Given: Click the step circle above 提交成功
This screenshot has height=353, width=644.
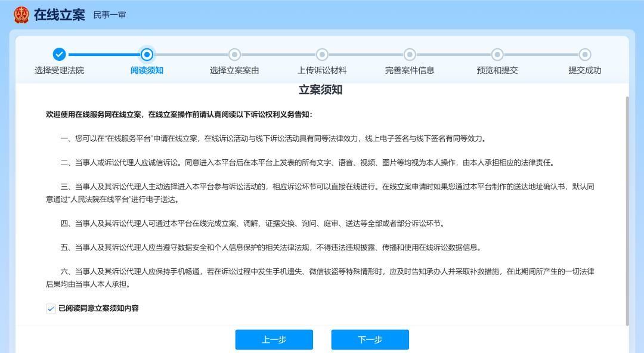Looking at the screenshot, I should pyautogui.click(x=585, y=54).
